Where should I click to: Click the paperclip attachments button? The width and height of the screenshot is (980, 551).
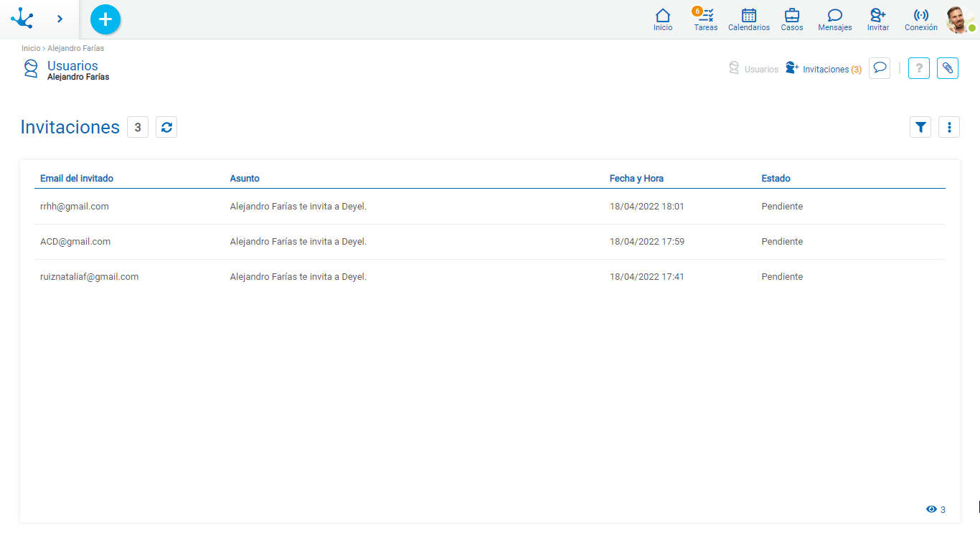pyautogui.click(x=948, y=68)
